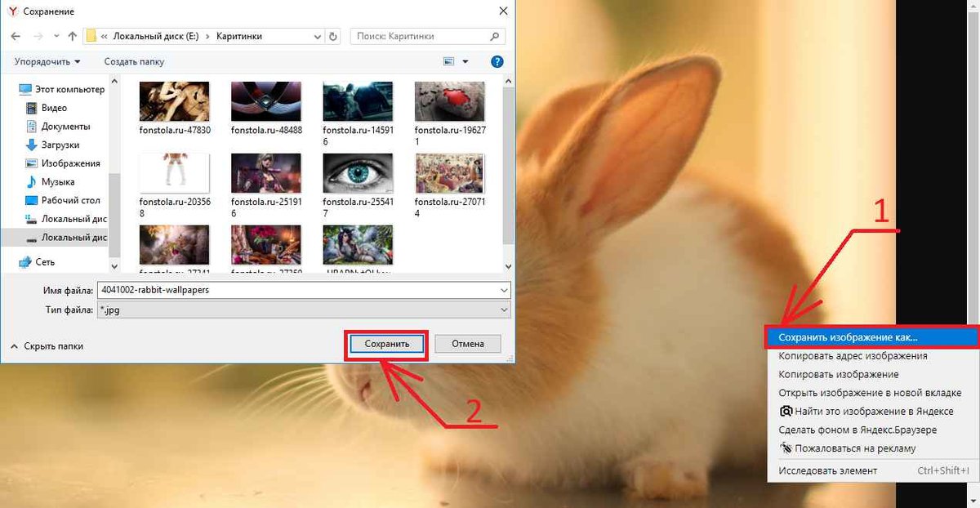Select the Музыка folder in sidebar
This screenshot has width=980, height=508.
(x=57, y=181)
